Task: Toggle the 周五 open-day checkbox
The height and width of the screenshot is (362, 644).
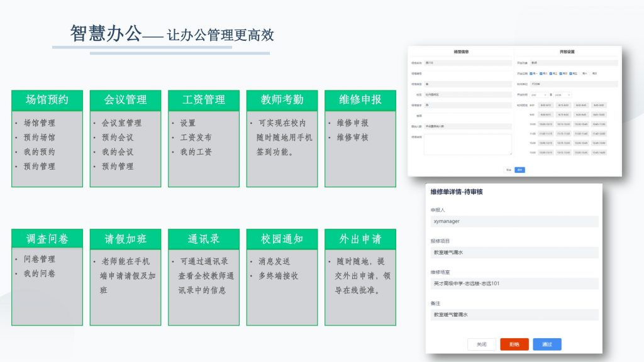Action: pyautogui.click(x=572, y=74)
